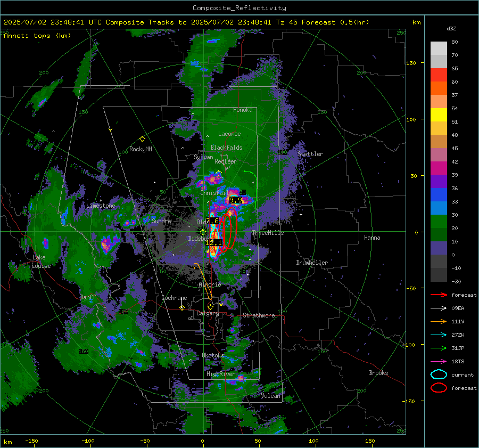Click the orange 111V track arrow

click(x=439, y=321)
